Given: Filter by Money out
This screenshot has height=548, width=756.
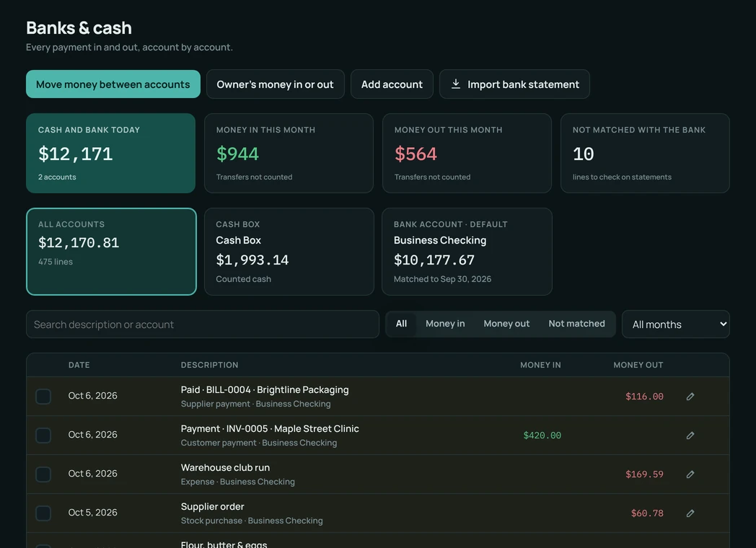Looking at the screenshot, I should [506, 324].
